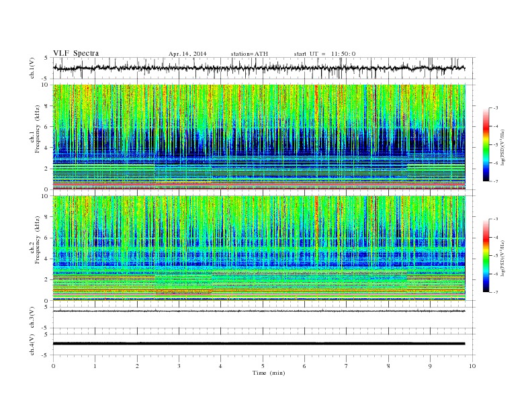The width and height of the screenshot is (532, 411).
Task: Click the "8" kHz tick of ch.1 spectrogram
Action: click(46, 106)
